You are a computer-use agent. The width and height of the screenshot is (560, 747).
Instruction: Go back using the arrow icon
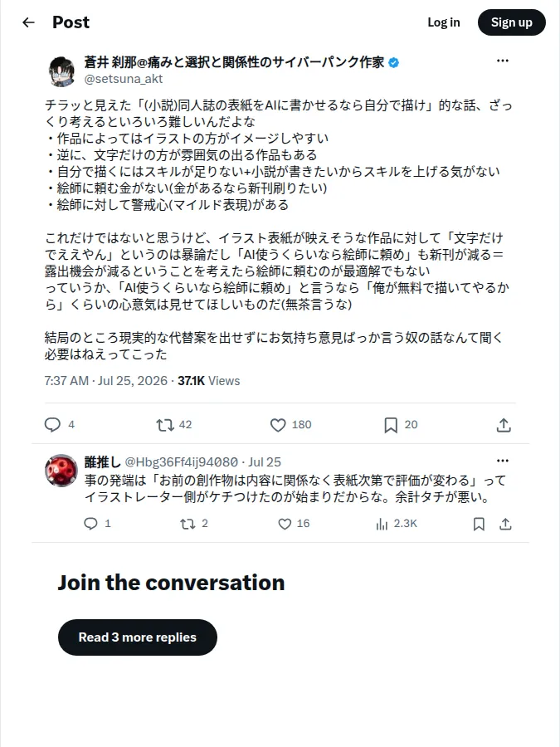[28, 22]
